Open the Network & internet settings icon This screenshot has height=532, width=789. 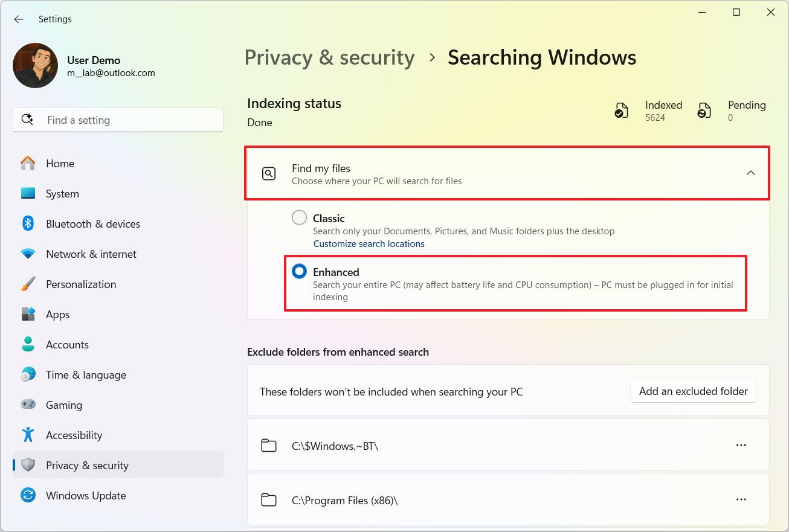[28, 254]
